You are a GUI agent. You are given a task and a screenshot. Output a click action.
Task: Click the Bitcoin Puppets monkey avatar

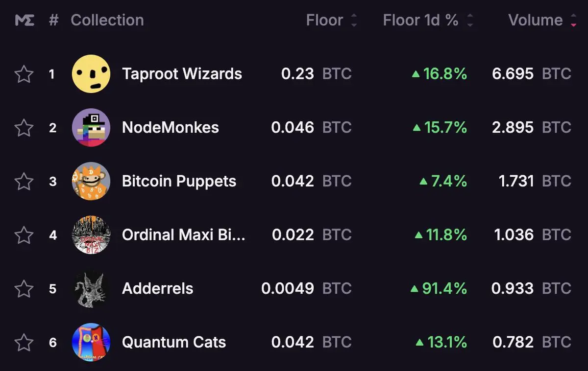pyautogui.click(x=91, y=181)
